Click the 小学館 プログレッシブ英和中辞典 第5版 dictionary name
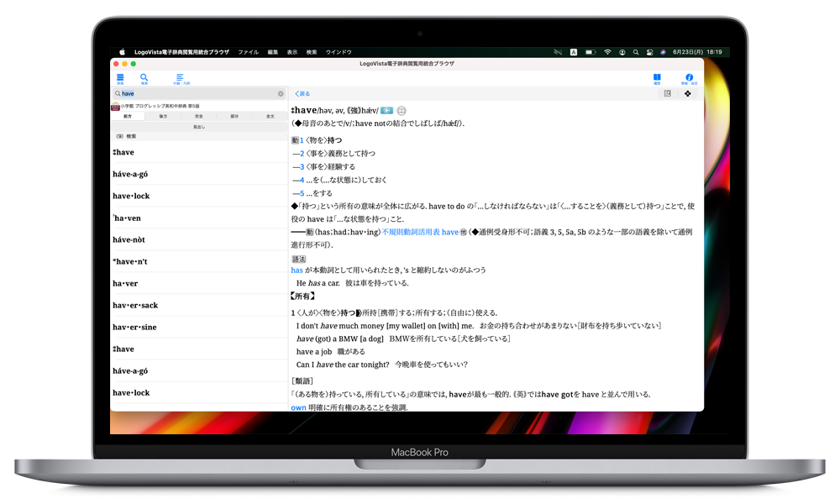 coord(160,106)
